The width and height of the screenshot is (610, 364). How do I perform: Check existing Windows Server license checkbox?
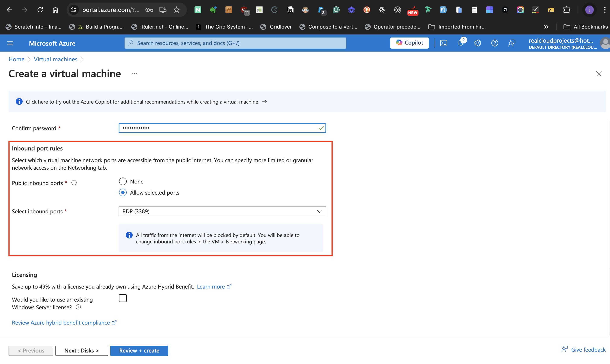[123, 298]
